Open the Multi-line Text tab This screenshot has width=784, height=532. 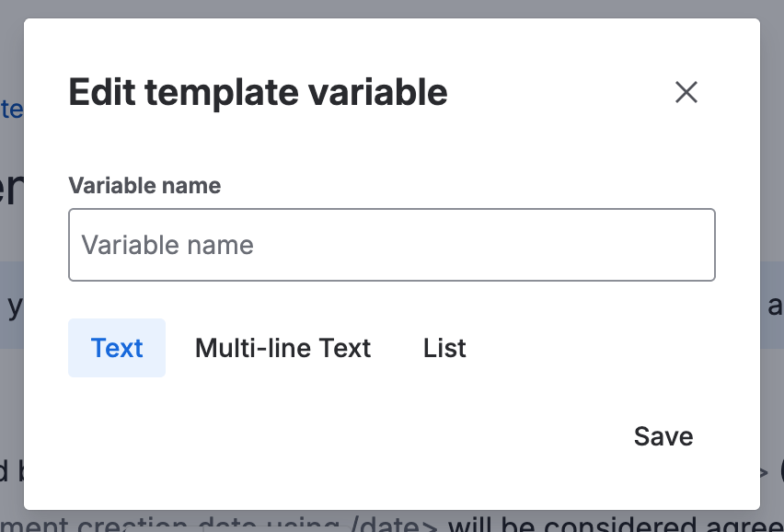[x=282, y=348]
